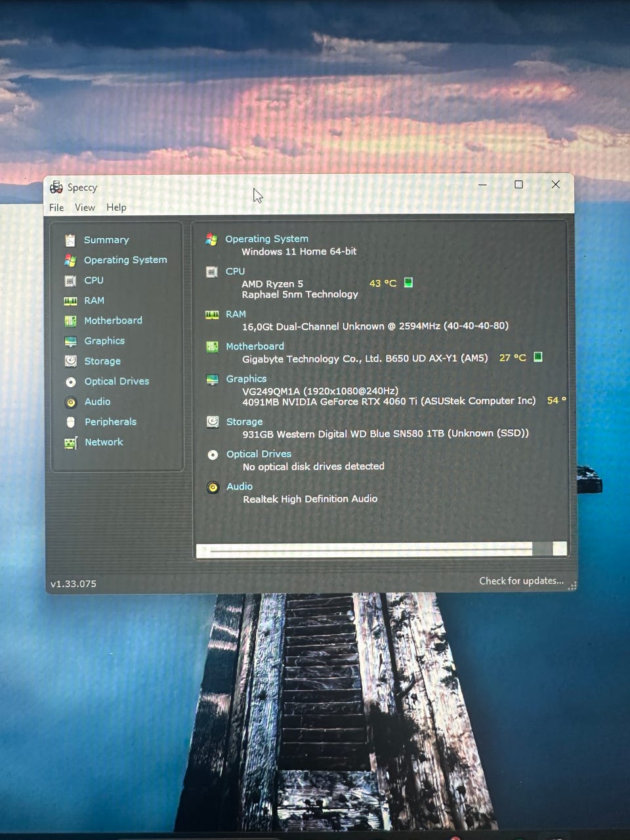Open the File menu
Viewport: 630px width, 840px height.
(56, 207)
